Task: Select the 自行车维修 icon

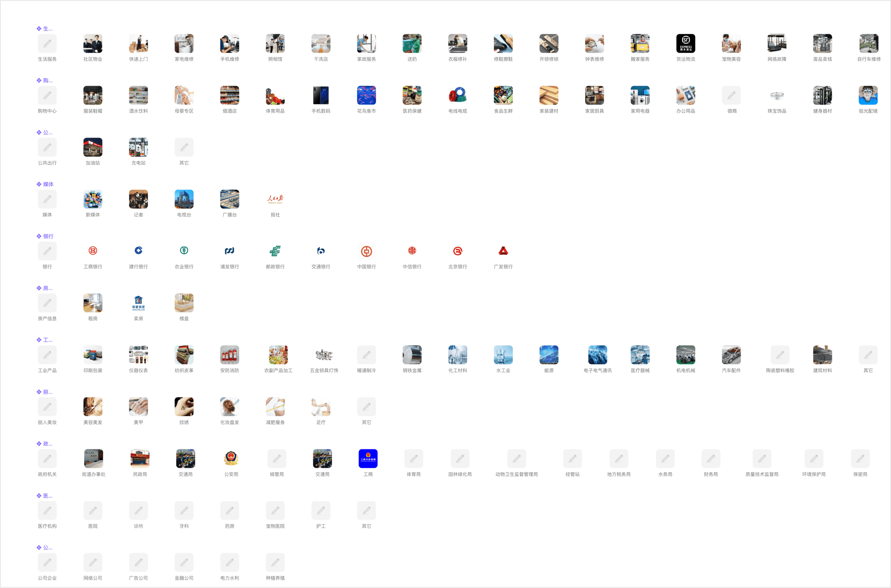Action: tap(868, 43)
